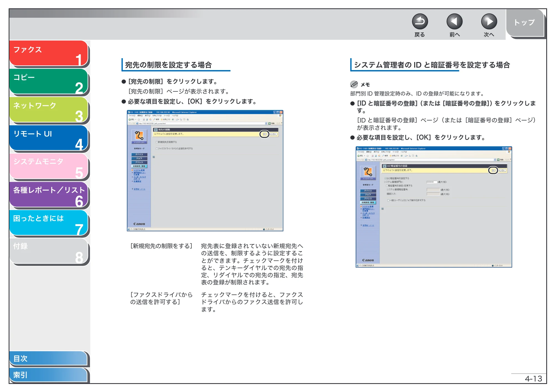Click IE home icon in IDと暗証番号の登録 screenshot

click(x=379, y=156)
